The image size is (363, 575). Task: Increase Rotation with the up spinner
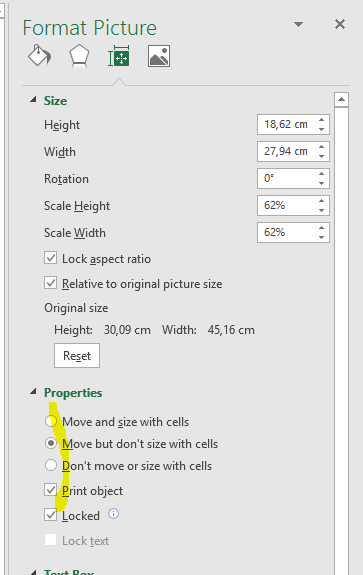(x=322, y=174)
